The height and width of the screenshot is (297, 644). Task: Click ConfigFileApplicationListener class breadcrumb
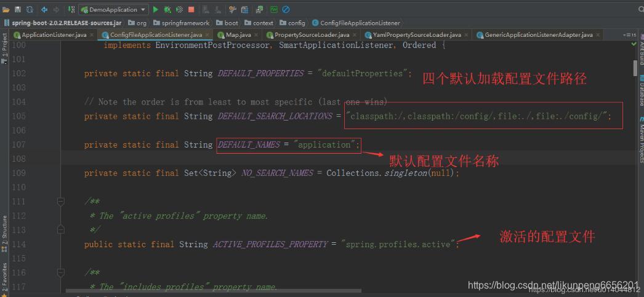pos(356,23)
